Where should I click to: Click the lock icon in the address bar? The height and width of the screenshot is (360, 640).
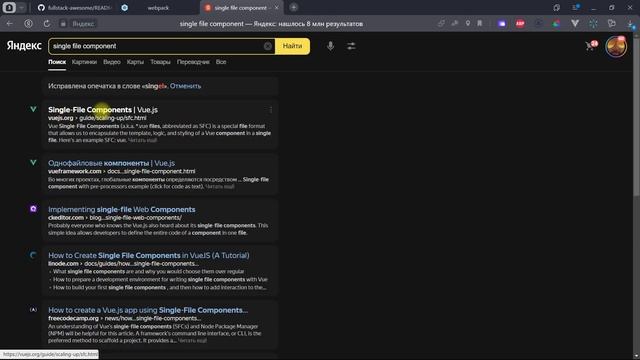coord(63,24)
